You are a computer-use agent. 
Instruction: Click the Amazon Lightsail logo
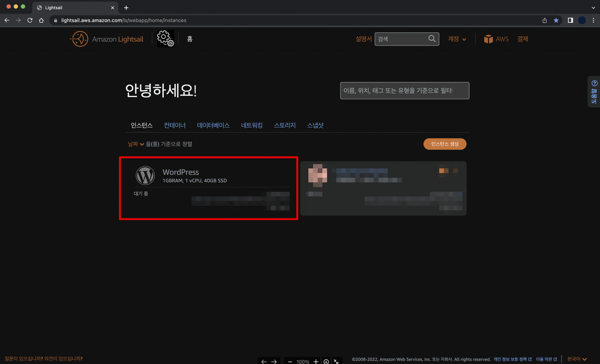[x=107, y=39]
